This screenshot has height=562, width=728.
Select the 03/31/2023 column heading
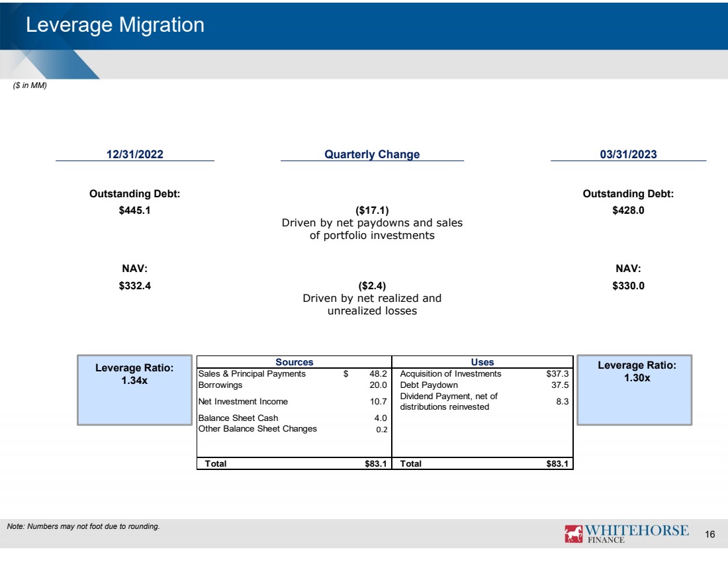(628, 154)
